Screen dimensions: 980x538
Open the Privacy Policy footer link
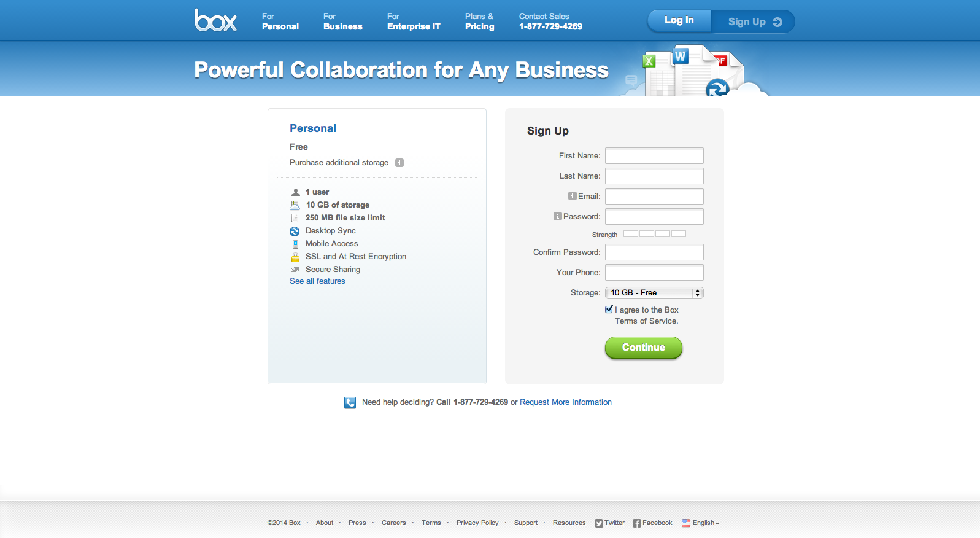coord(477,523)
